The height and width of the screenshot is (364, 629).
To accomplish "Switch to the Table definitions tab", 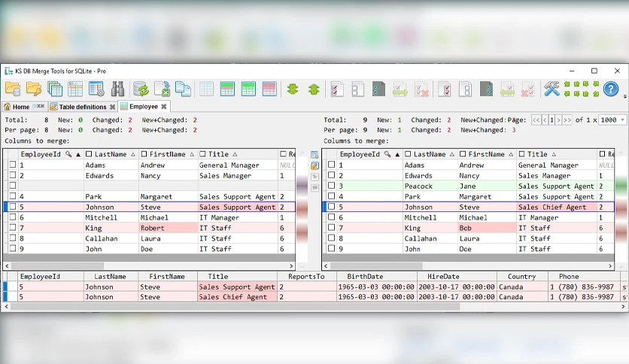I will point(83,107).
